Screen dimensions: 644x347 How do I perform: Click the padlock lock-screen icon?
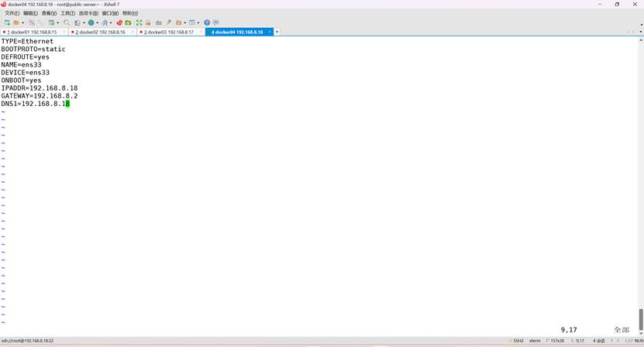pos(148,22)
